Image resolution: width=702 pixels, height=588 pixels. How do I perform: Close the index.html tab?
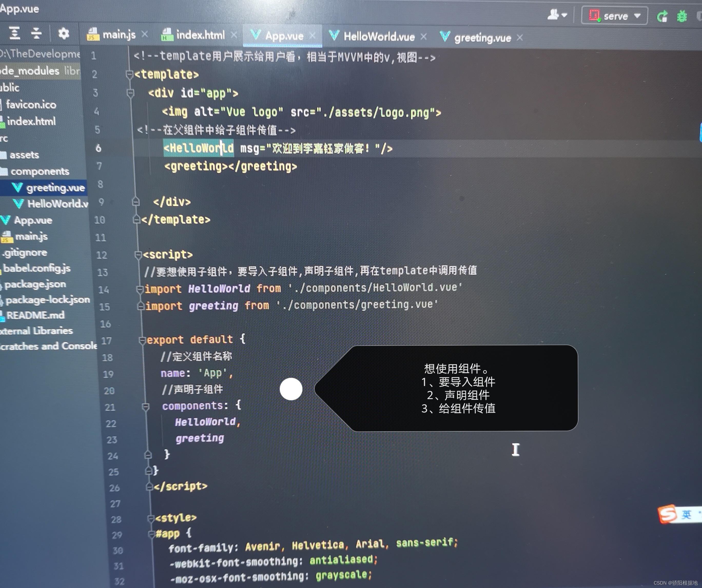pos(234,34)
